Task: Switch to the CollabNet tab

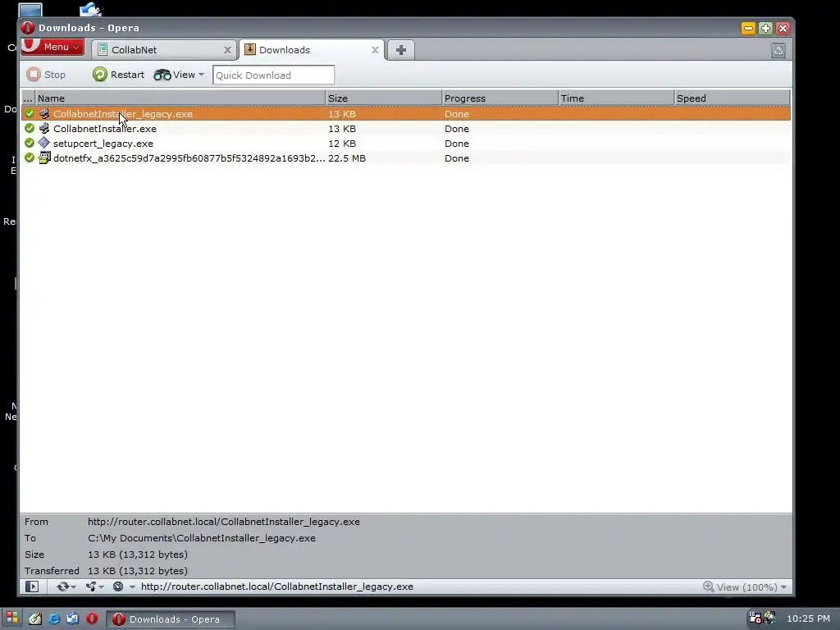Action: (x=164, y=50)
